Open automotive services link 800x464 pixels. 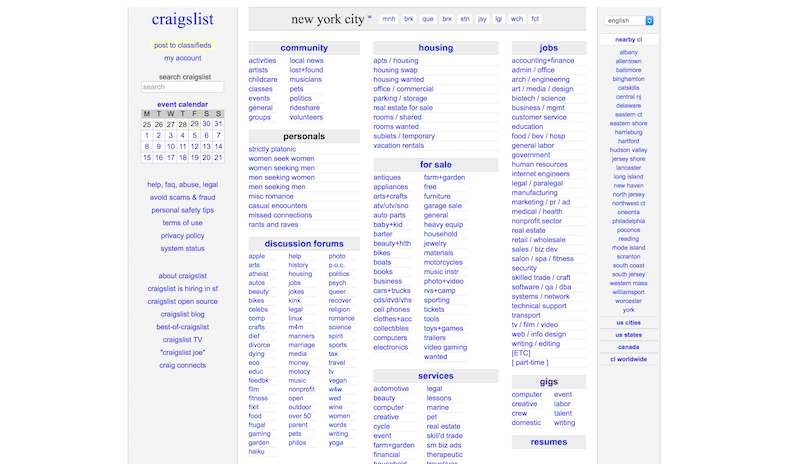point(391,389)
